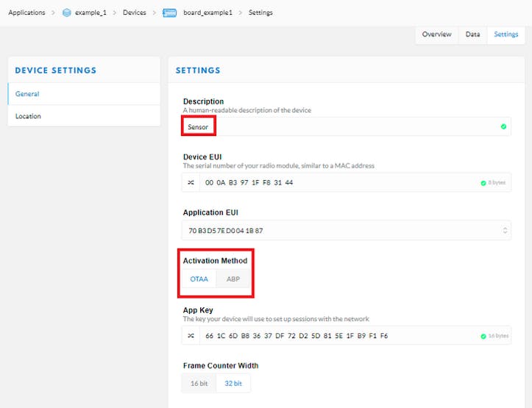This screenshot has height=408, width=532.
Task: Click the SETTINGS panel heading
Action: point(198,70)
